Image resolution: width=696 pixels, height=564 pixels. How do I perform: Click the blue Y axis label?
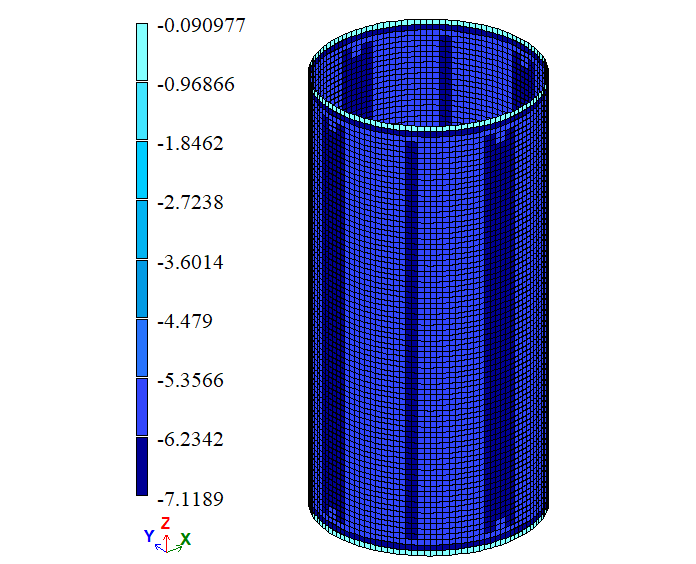point(149,537)
